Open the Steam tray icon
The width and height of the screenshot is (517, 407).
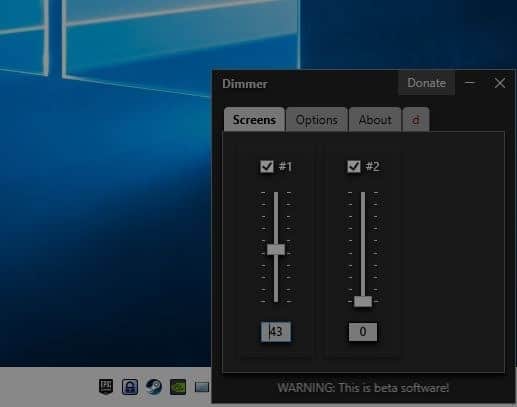point(154,387)
